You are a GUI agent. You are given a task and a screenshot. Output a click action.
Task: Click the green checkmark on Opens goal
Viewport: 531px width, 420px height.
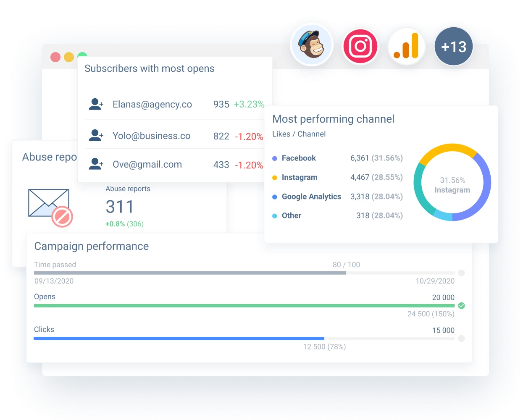tap(461, 306)
